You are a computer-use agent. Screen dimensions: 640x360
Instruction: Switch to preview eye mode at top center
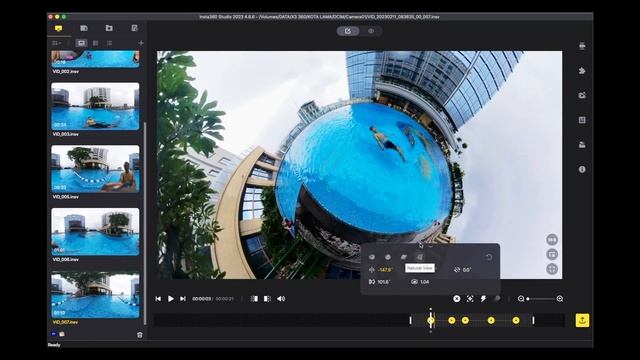coord(371,31)
